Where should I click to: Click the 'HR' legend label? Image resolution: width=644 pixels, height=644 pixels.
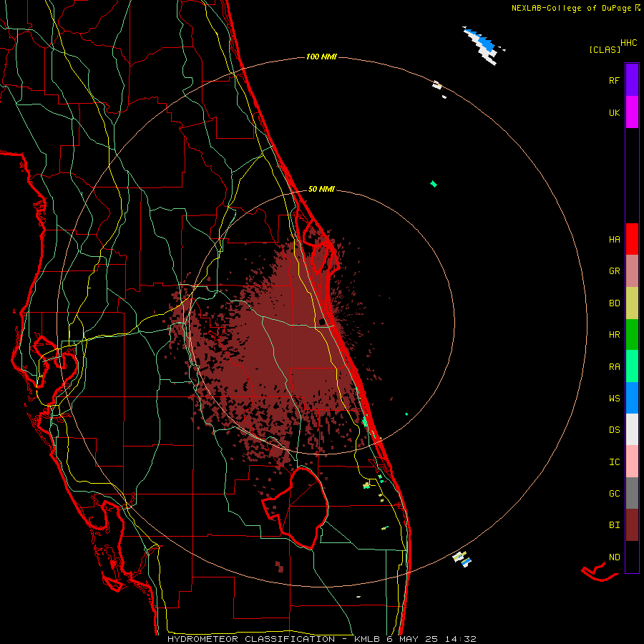[614, 335]
